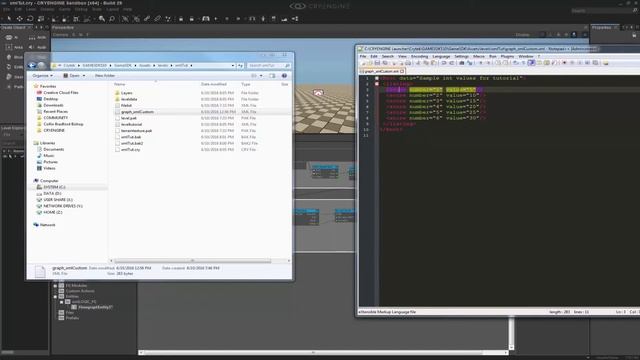Select the arrow select tool in CRYENGINE toolbar
The image size is (640, 360).
[x=9, y=19]
